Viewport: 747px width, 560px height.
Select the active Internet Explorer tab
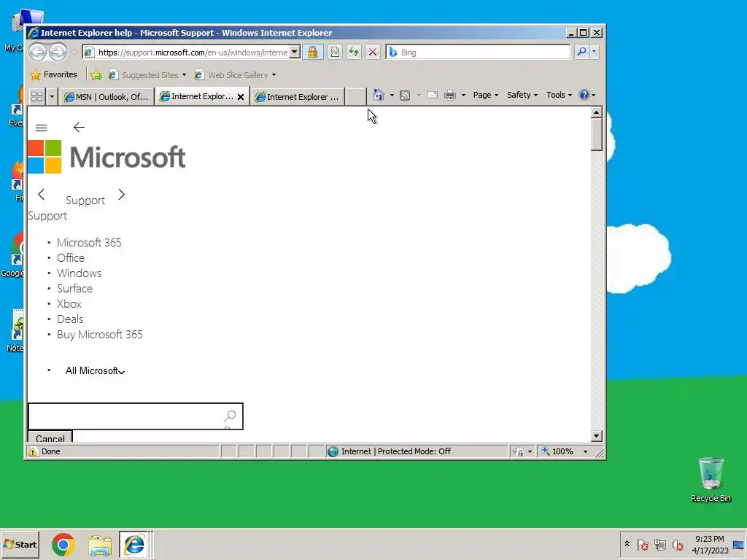point(196,97)
